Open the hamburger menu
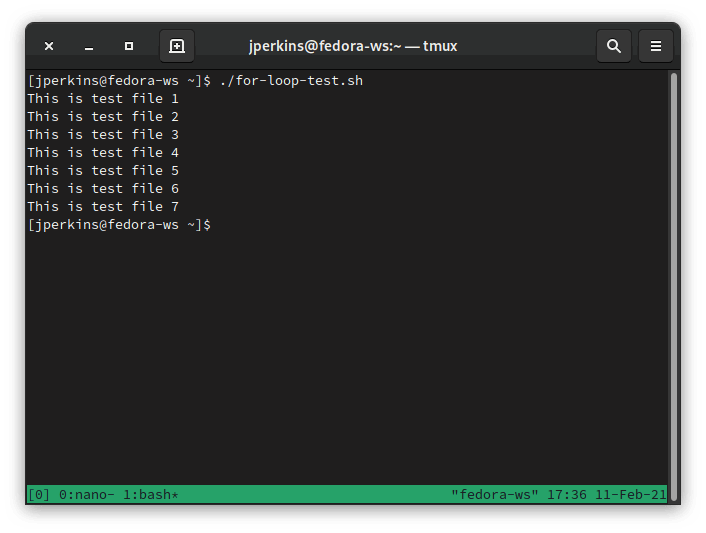Screen dimensions: 706x533 point(656,46)
